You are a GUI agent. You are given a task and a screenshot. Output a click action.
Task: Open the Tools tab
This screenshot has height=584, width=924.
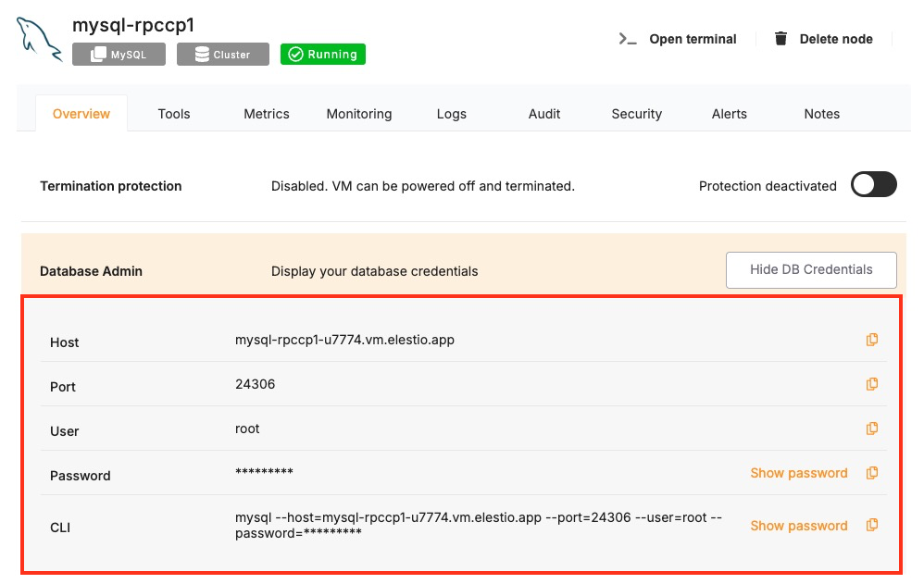click(x=174, y=114)
